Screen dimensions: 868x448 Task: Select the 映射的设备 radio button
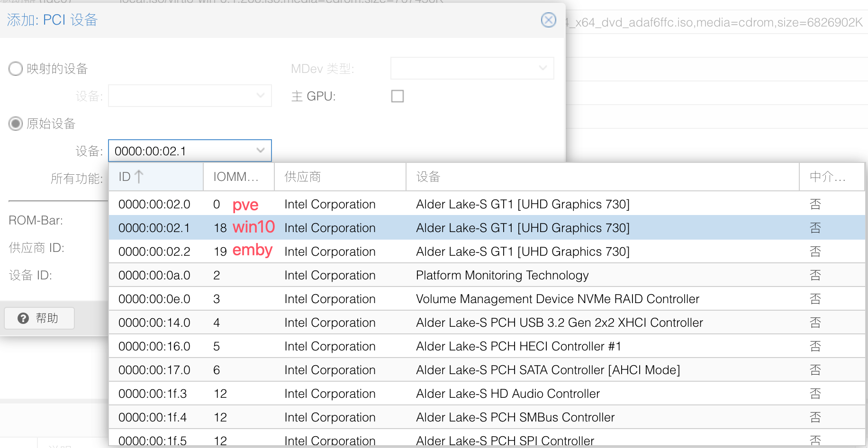pyautogui.click(x=16, y=69)
